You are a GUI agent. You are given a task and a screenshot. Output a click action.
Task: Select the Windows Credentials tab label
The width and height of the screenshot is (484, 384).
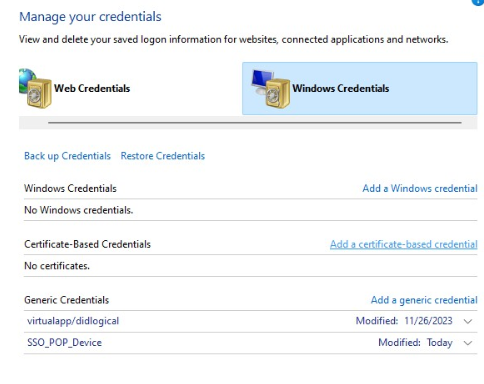point(341,88)
